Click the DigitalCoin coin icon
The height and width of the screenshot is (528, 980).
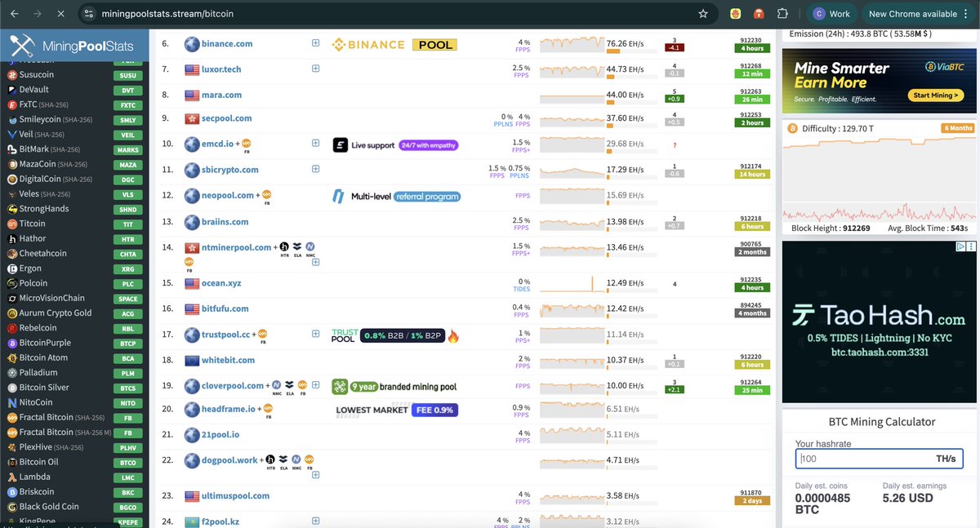[12, 179]
